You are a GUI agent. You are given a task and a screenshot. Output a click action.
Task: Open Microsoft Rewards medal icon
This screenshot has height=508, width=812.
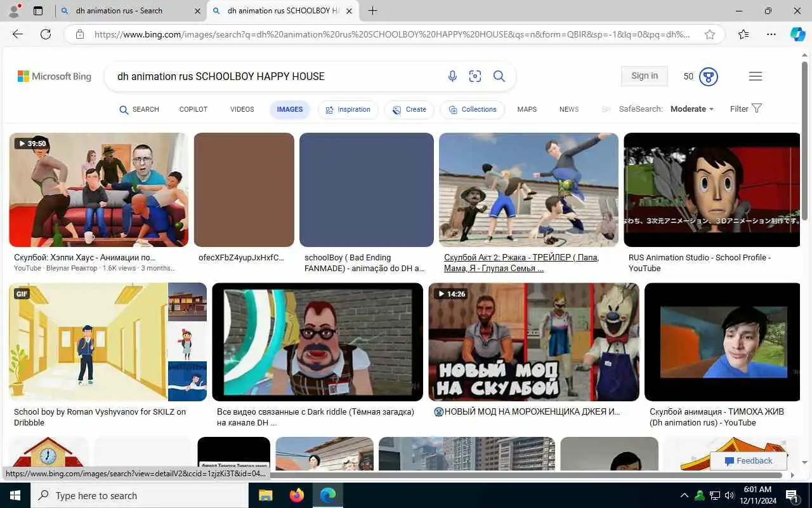(709, 76)
